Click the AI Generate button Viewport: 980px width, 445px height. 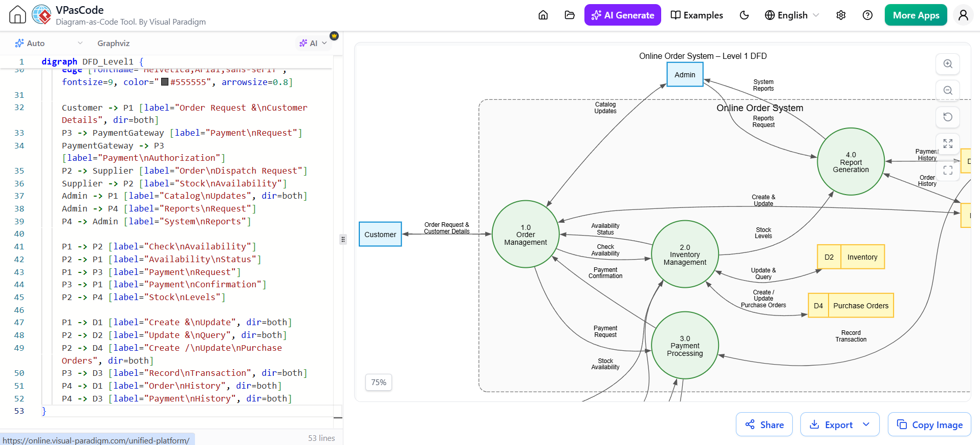coord(622,15)
